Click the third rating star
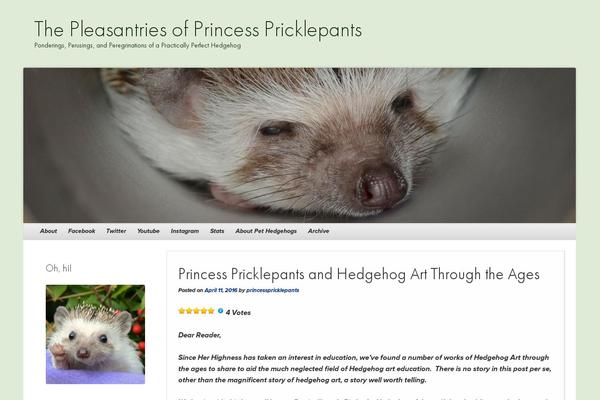Image resolution: width=600 pixels, height=400 pixels. coord(196,311)
